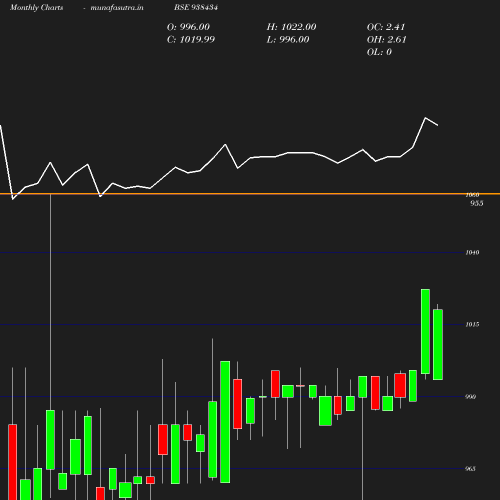Click the 1040 price axis label
The height and width of the screenshot is (500, 500).
[x=472, y=253]
